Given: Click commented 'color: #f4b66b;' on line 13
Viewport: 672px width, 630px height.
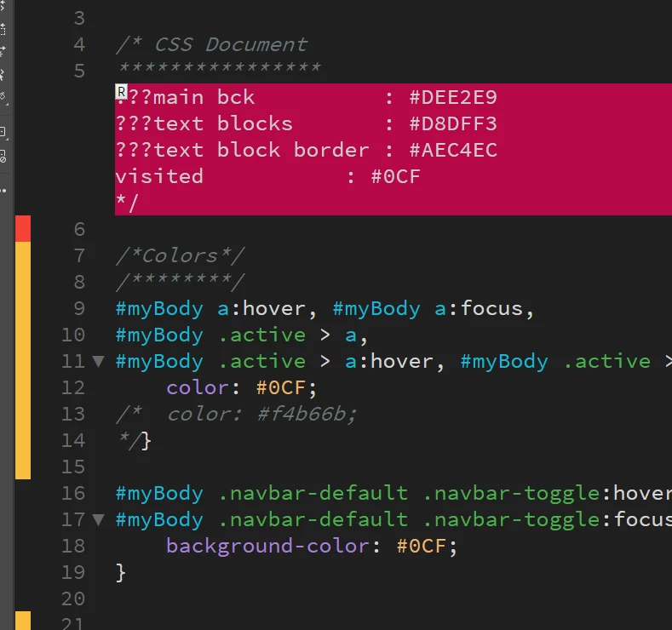Looking at the screenshot, I should click(261, 414).
